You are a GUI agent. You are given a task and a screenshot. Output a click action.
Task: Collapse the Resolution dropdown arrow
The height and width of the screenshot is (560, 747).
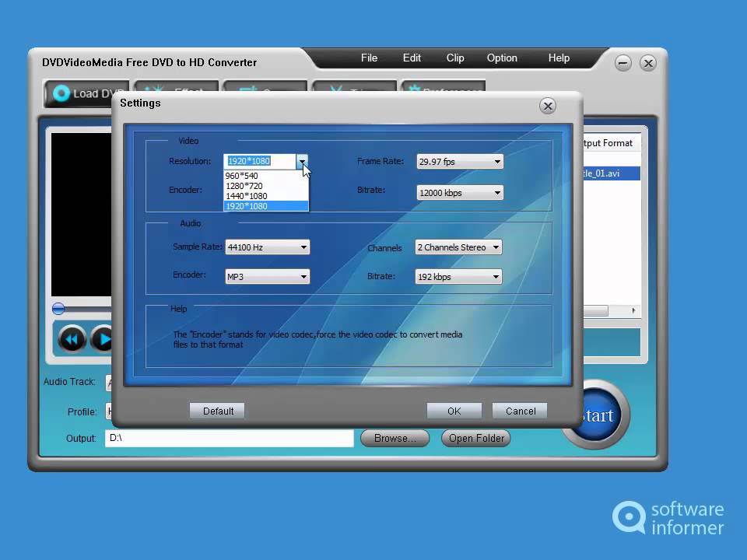pyautogui.click(x=302, y=162)
